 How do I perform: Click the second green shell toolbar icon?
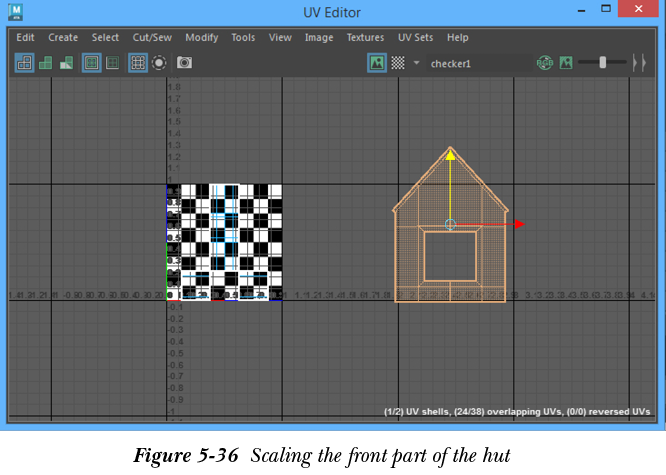click(x=45, y=62)
